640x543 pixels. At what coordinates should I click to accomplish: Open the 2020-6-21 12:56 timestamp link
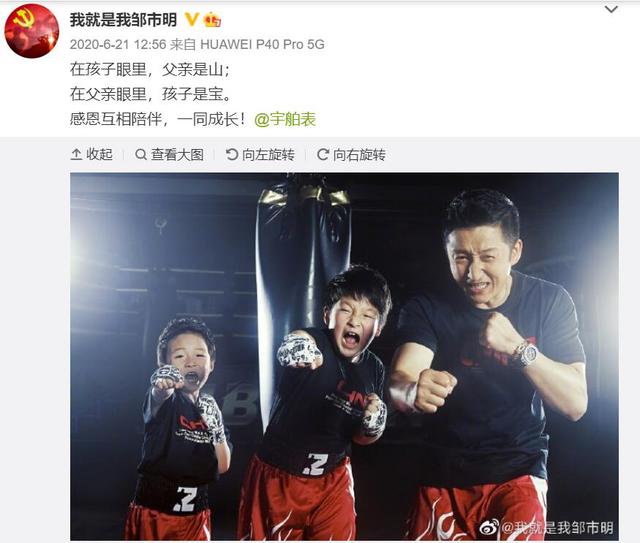(x=118, y=45)
